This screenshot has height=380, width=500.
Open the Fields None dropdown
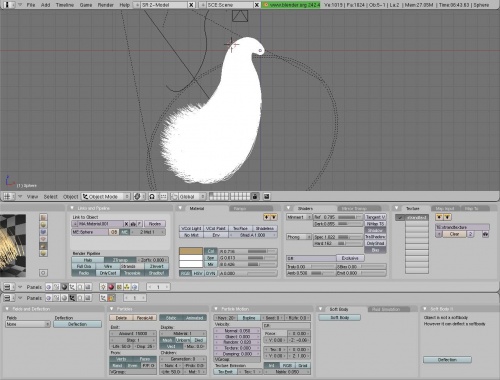tap(28, 324)
